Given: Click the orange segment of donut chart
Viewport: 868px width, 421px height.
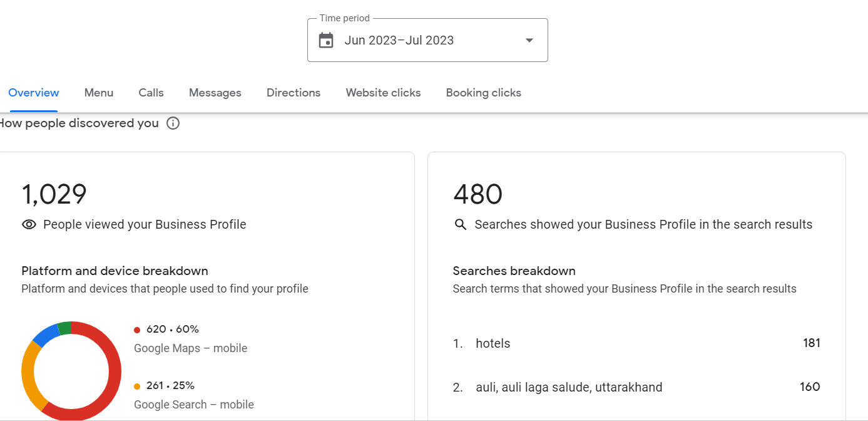Looking at the screenshot, I should [29, 376].
